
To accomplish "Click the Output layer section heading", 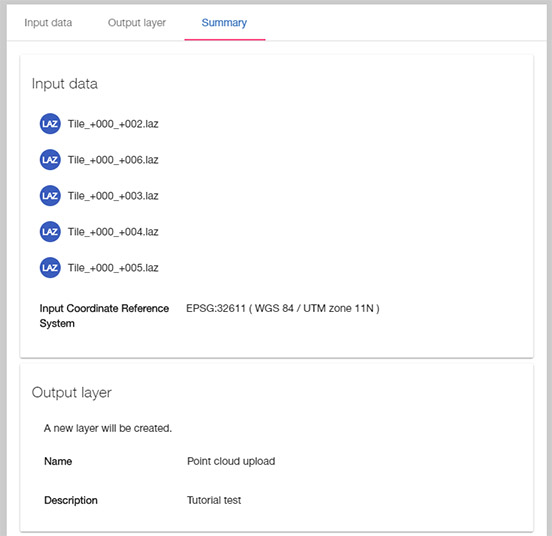I will (71, 392).
